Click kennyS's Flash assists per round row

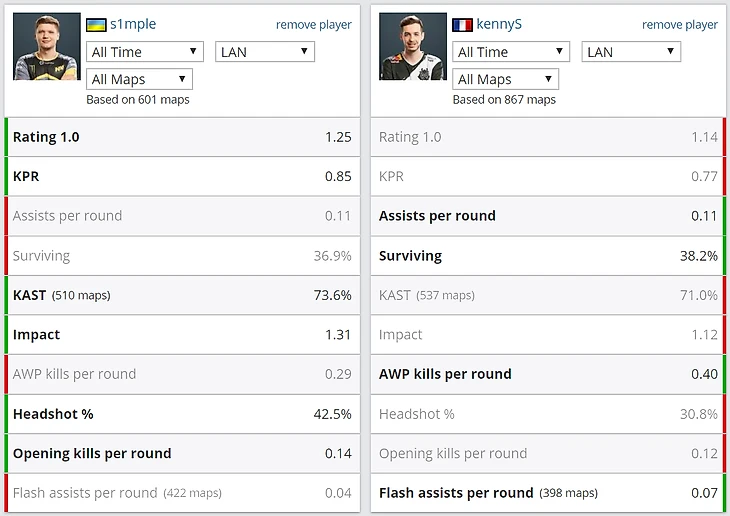coord(548,493)
